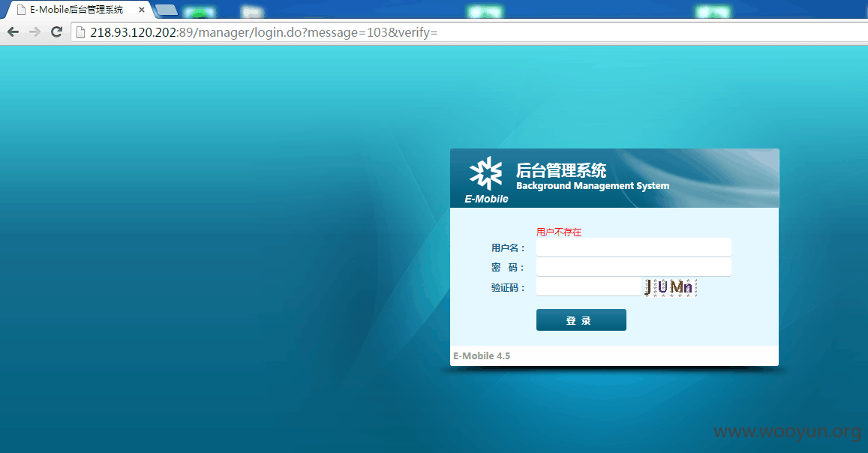868x453 pixels.
Task: Click the 后台管理系统 heading
Action: point(561,169)
